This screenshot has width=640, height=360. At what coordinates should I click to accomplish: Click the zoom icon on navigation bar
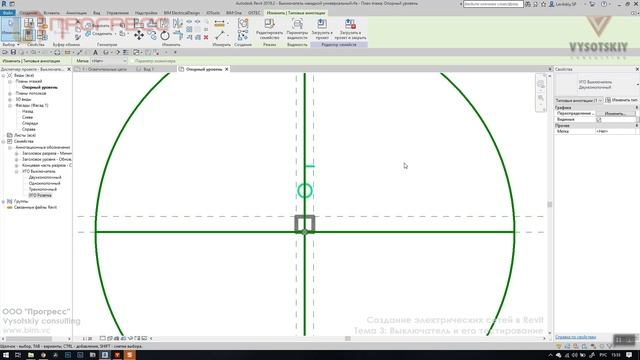[x=541, y=98]
